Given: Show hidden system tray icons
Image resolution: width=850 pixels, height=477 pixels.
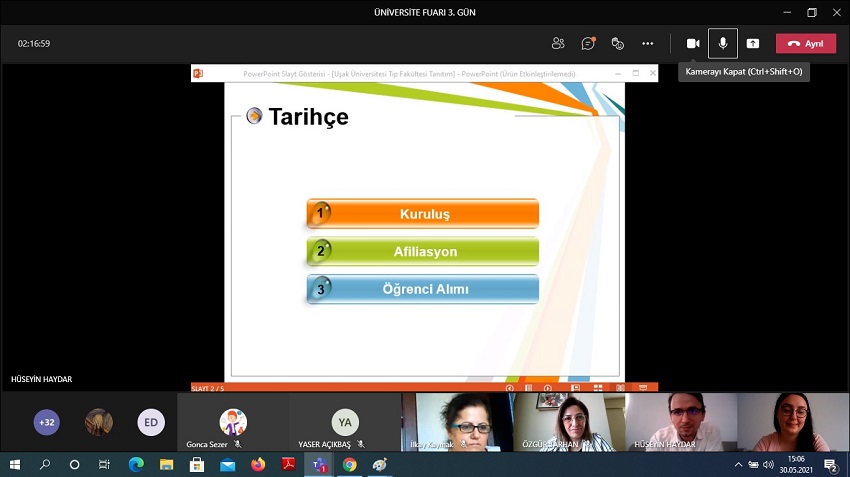Looking at the screenshot, I should pyautogui.click(x=738, y=465).
